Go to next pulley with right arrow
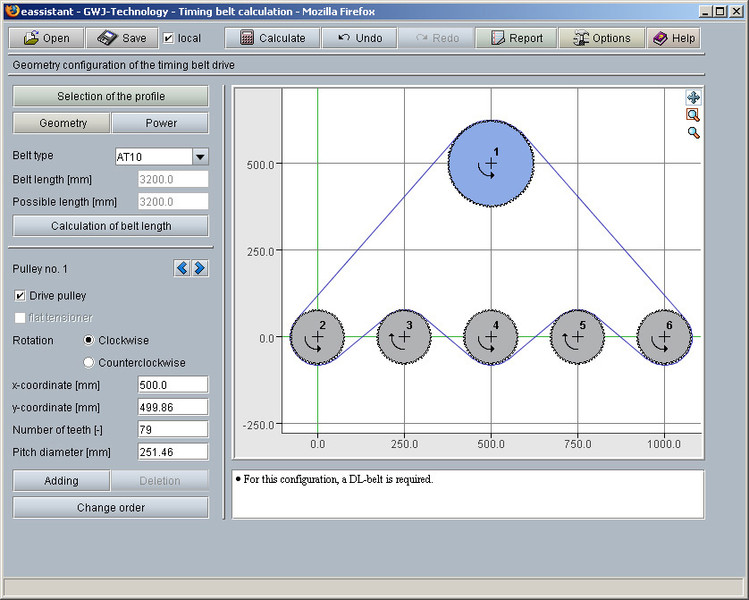This screenshot has height=600, width=749. (x=199, y=268)
